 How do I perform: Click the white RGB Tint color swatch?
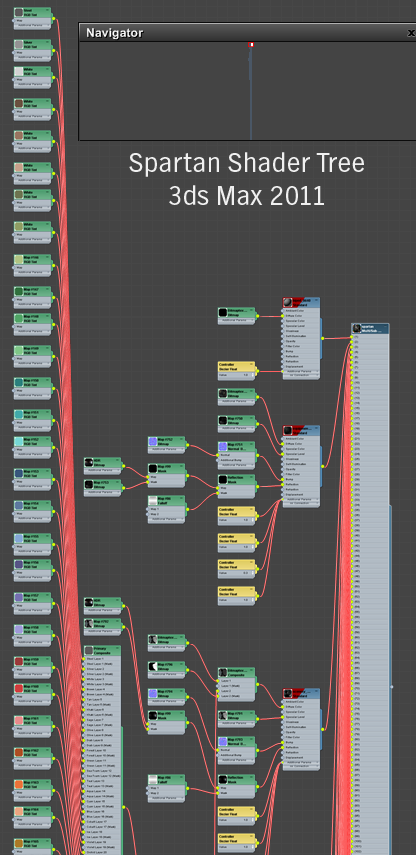coord(19,71)
